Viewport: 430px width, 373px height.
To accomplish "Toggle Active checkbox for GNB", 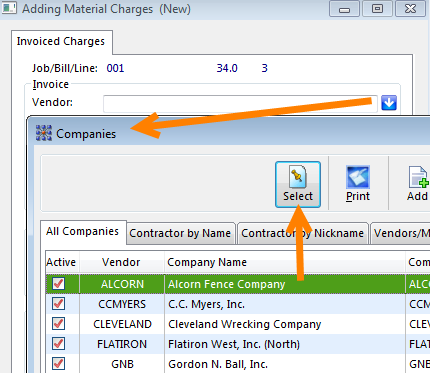I will 59,364.
